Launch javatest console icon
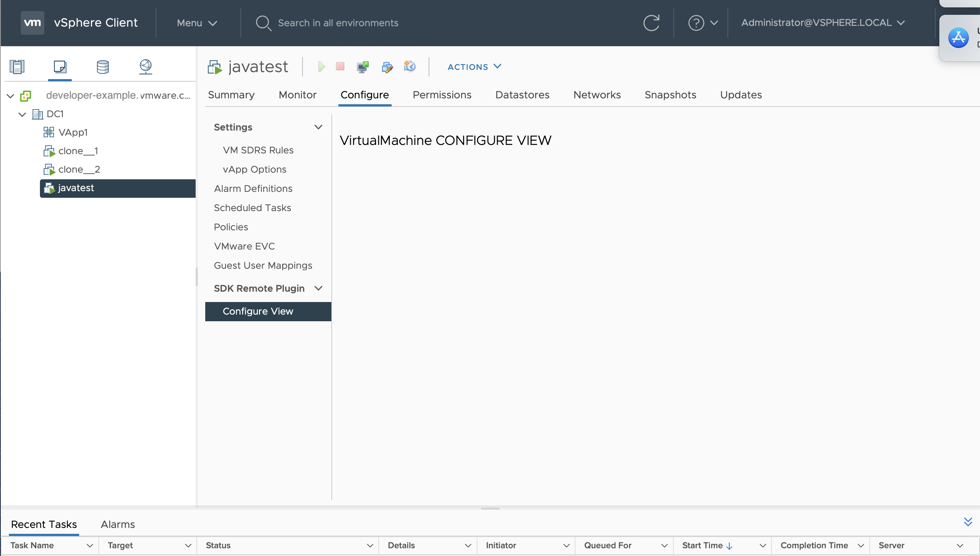980x556 pixels. 362,67
